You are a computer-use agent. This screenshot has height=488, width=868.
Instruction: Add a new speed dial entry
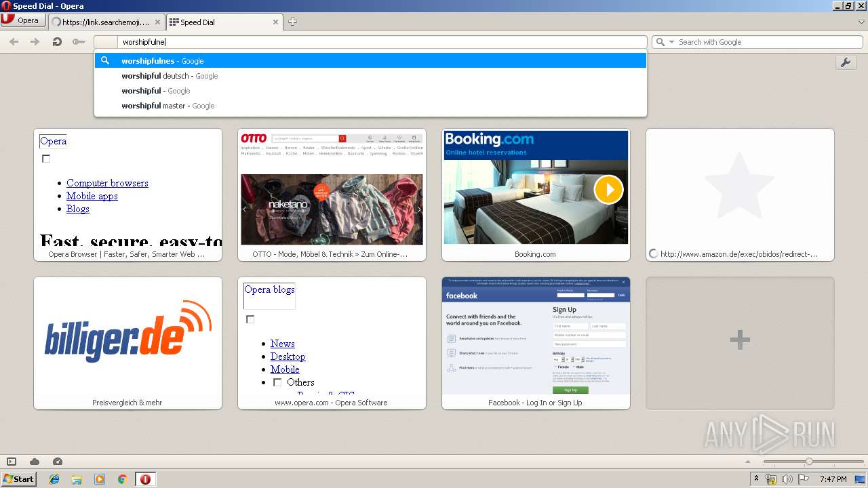tap(740, 343)
